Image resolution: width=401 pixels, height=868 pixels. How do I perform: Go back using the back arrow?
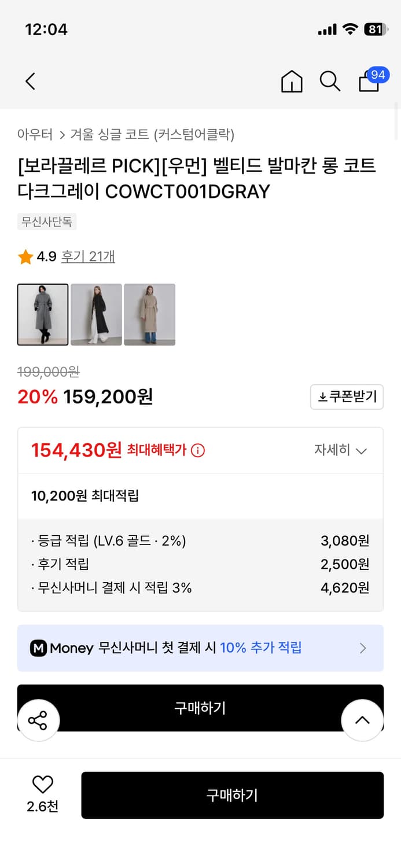coord(30,82)
